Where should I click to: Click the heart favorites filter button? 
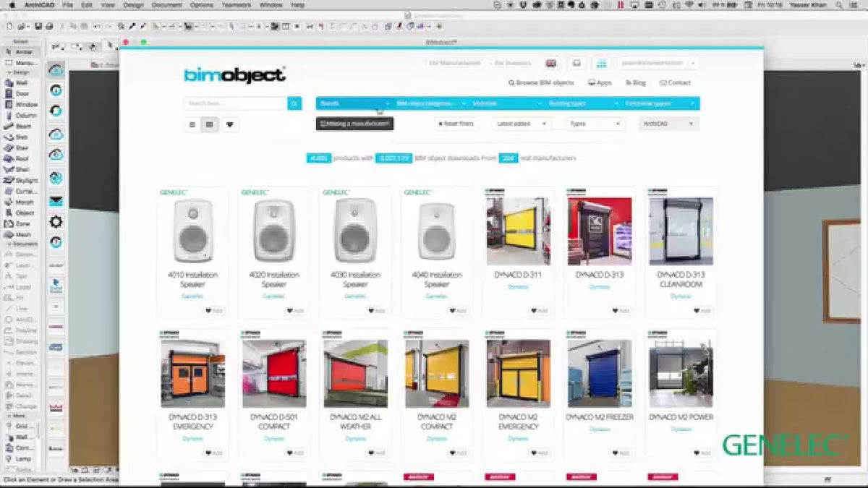pyautogui.click(x=230, y=124)
